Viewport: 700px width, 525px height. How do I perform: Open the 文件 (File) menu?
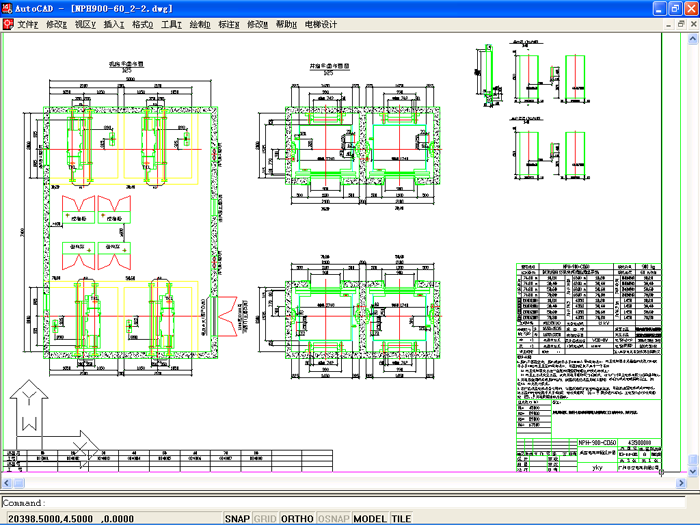tap(27, 23)
